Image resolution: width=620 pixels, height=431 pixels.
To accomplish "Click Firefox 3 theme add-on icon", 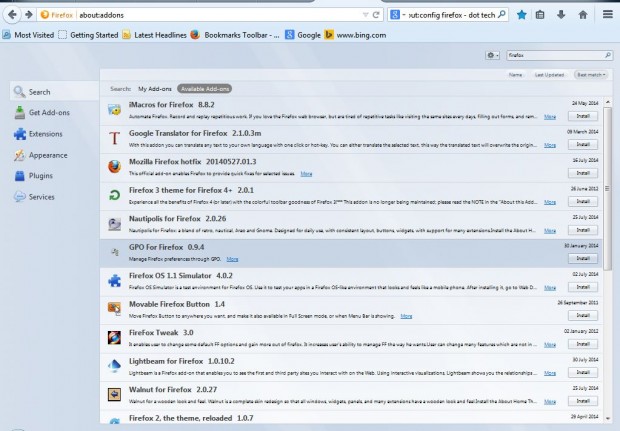I will [x=114, y=195].
